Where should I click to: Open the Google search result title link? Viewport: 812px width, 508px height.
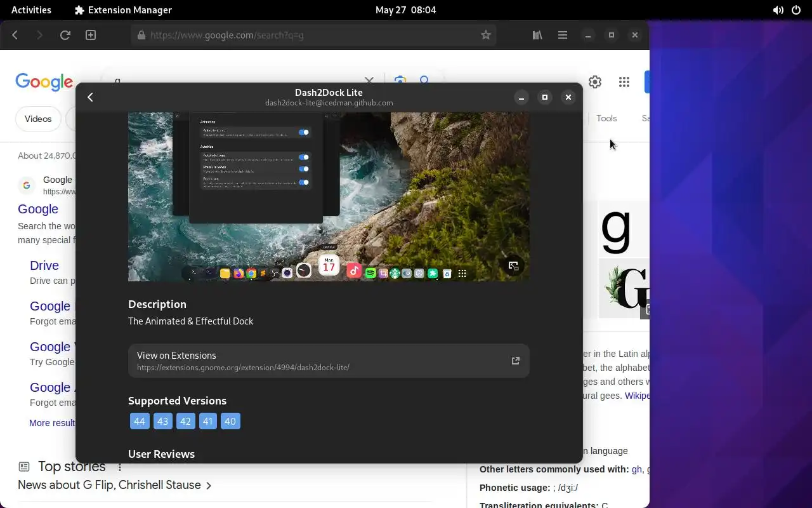point(38,209)
